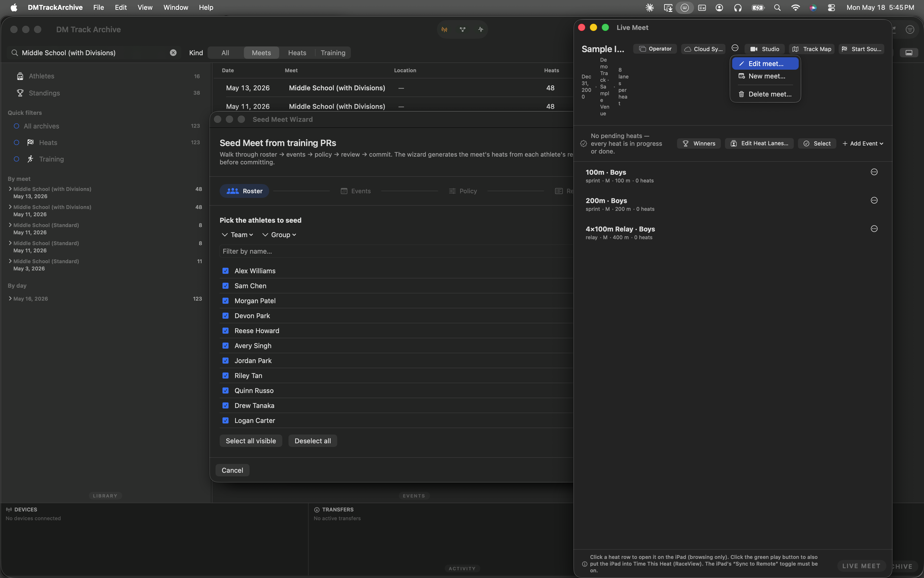Choose Delete meet... from the popup menu
Viewport: 924px width, 578px height.
(x=765, y=94)
